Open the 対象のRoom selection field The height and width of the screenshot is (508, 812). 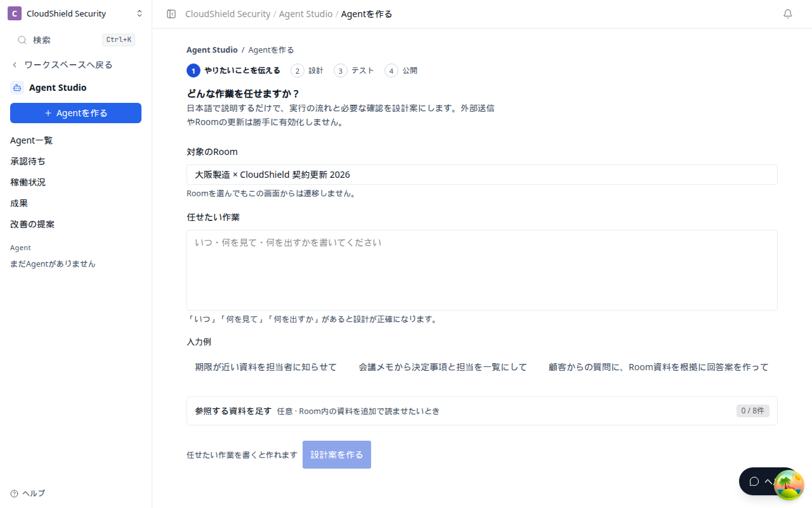[x=482, y=175]
